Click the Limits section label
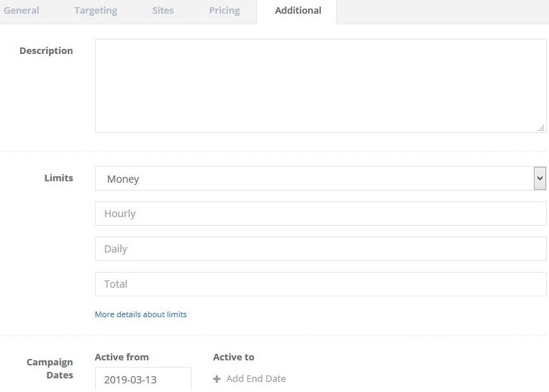549x392 pixels. point(58,178)
